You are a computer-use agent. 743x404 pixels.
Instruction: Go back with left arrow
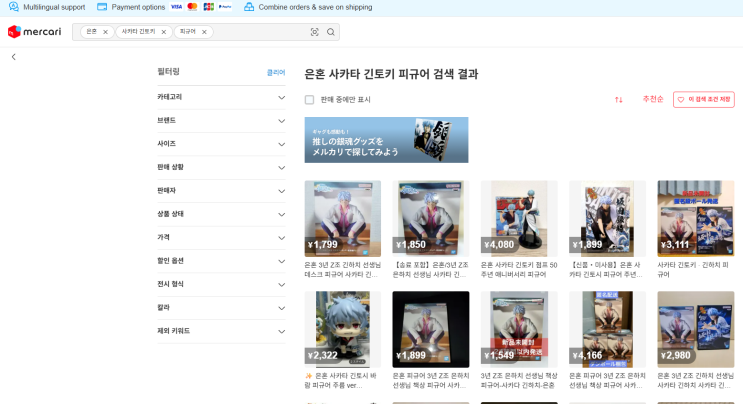[x=14, y=57]
